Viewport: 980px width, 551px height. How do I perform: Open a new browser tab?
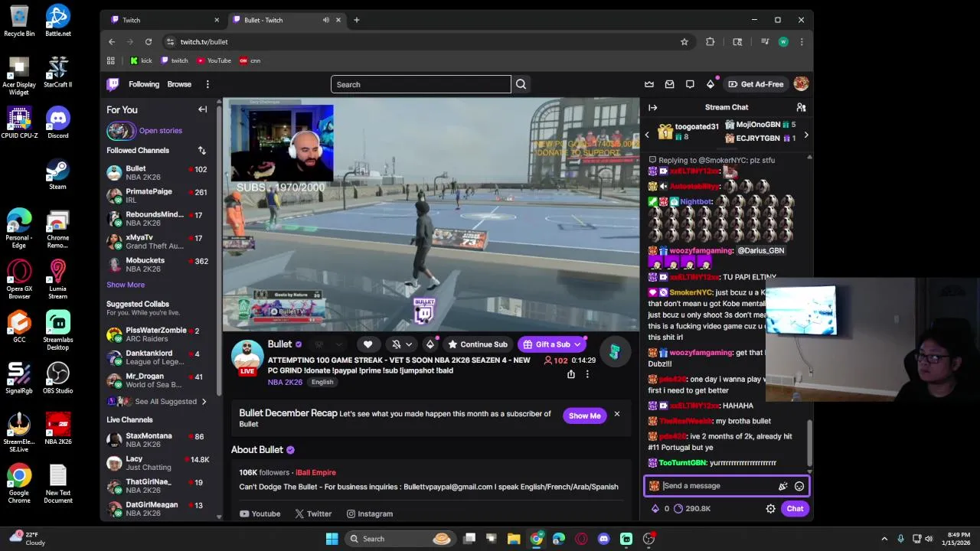tap(356, 20)
